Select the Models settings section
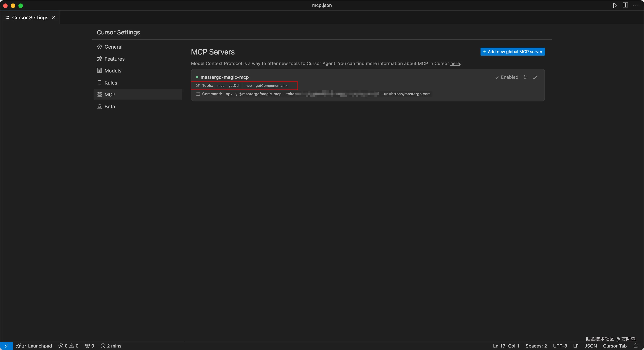Screen dimensions: 644x350 coord(113,71)
